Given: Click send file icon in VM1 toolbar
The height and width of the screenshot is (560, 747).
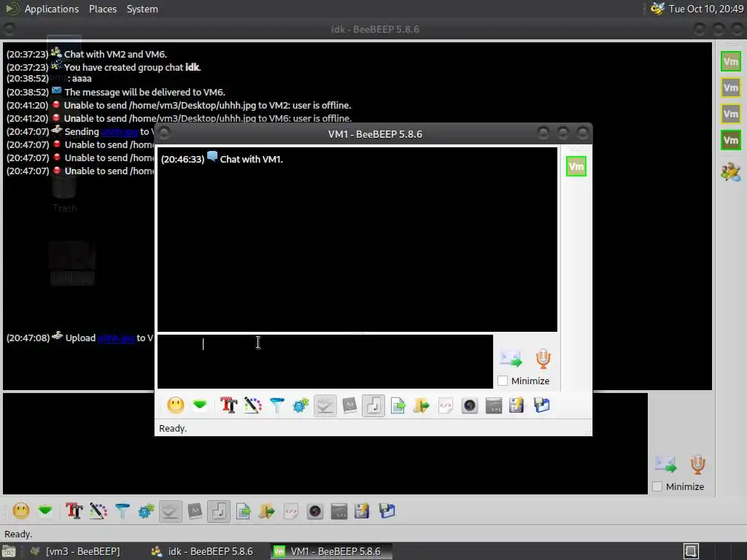Looking at the screenshot, I should coord(398,405).
